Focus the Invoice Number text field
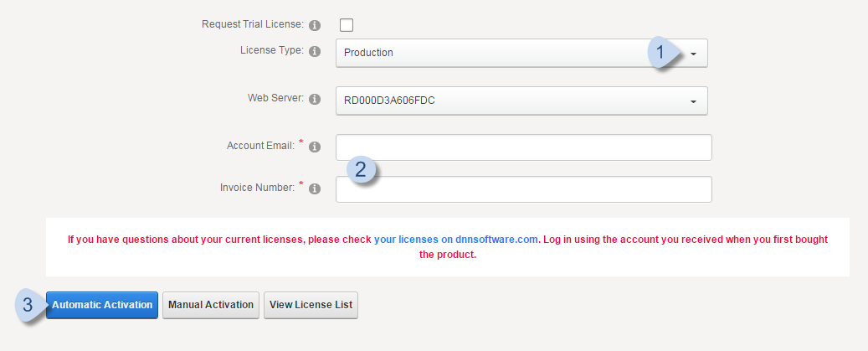The image size is (868, 351). [x=523, y=189]
